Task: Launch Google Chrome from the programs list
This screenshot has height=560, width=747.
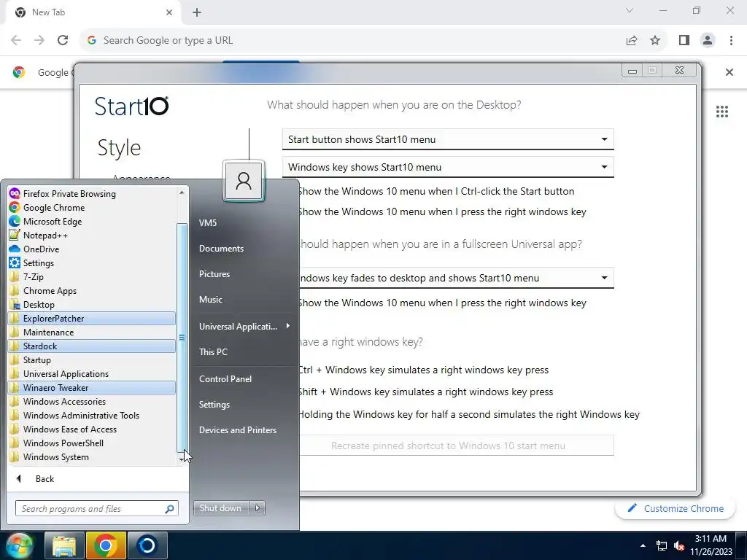Action: 91,208
